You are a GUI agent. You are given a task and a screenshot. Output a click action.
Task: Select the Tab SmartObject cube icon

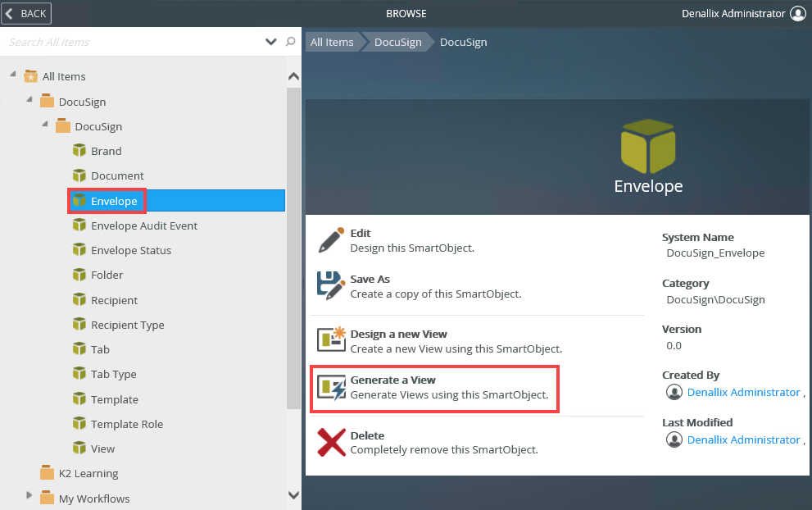point(79,348)
